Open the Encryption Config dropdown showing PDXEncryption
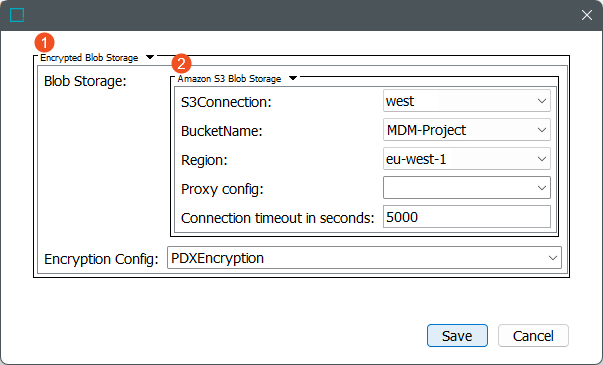The height and width of the screenshot is (365, 603). pyautogui.click(x=364, y=258)
